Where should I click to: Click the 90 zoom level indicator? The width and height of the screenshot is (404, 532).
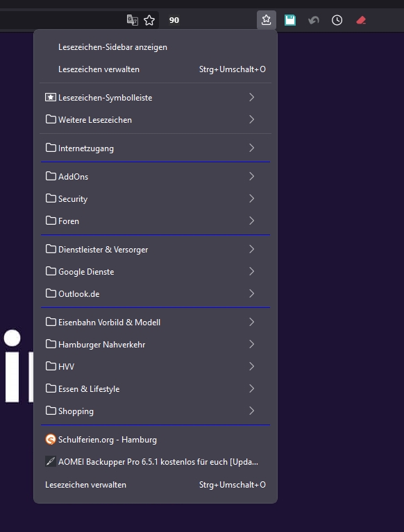click(x=174, y=20)
